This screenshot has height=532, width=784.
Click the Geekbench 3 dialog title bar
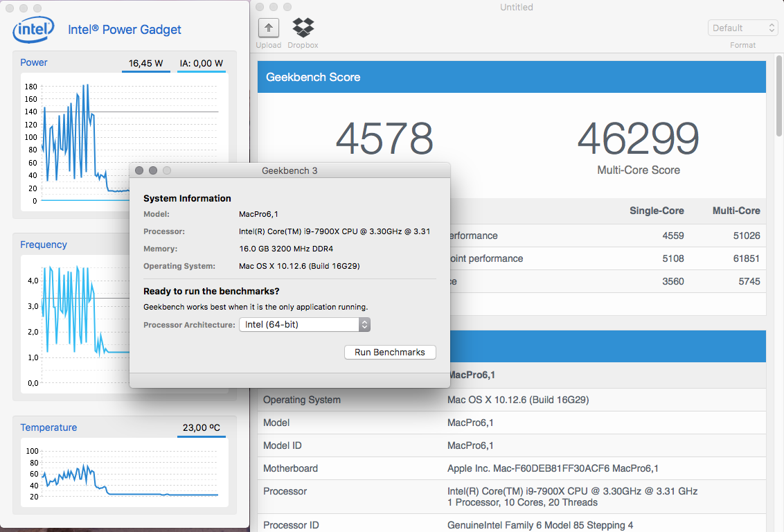click(289, 170)
